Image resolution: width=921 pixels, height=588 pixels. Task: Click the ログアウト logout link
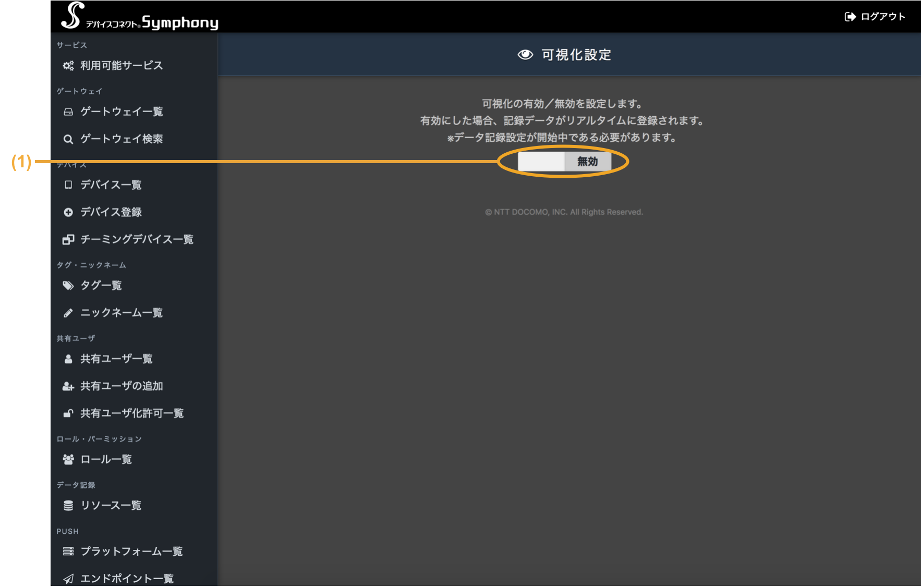(875, 17)
